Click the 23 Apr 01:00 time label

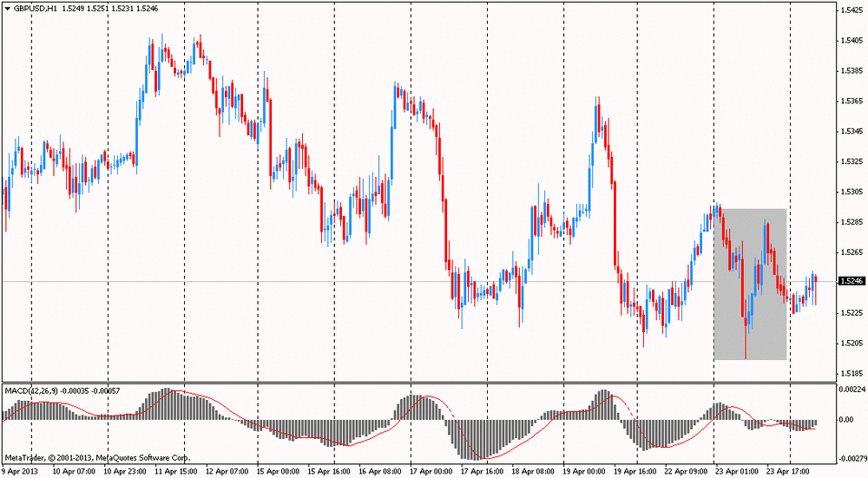click(x=735, y=471)
